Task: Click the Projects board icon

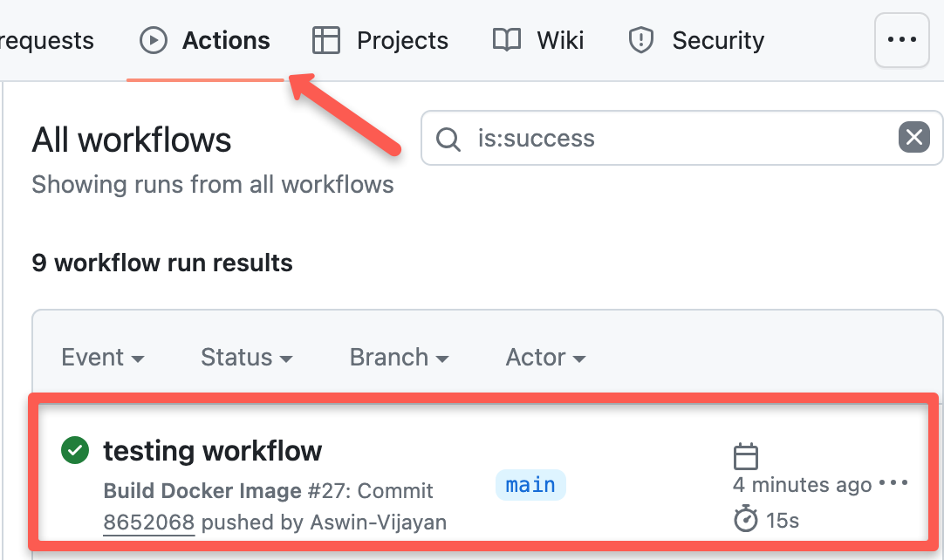Action: 325,39
